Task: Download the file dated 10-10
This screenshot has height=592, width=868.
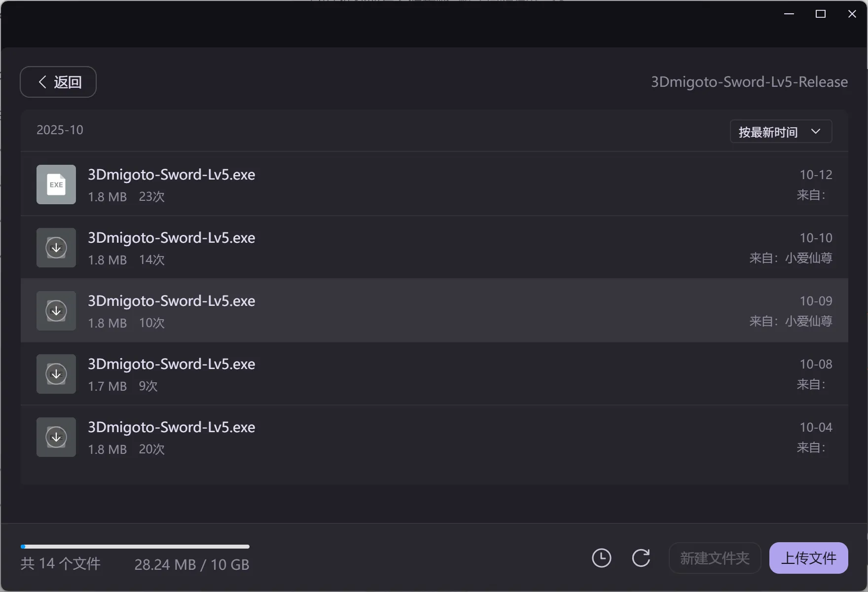Action: click(56, 248)
